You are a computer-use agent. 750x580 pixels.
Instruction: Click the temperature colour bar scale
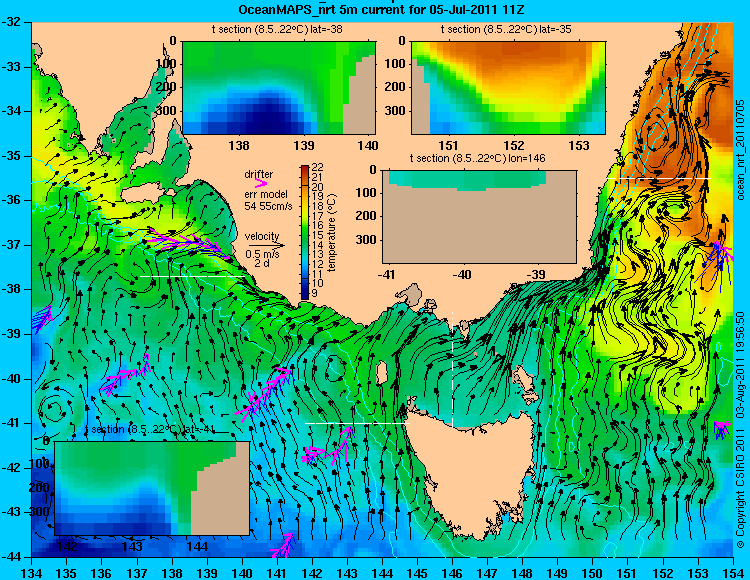coord(305,232)
